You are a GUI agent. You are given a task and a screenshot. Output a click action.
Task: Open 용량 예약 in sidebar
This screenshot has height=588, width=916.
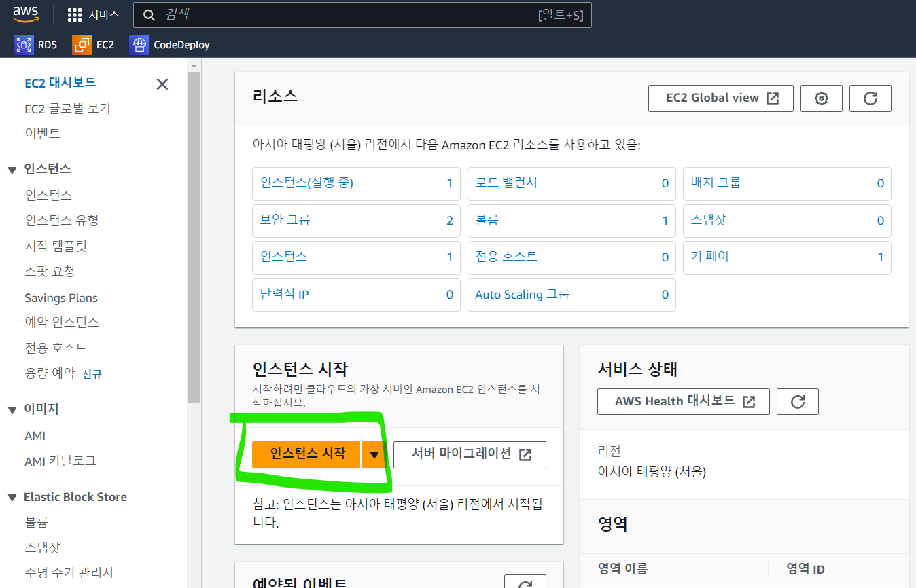pos(50,373)
